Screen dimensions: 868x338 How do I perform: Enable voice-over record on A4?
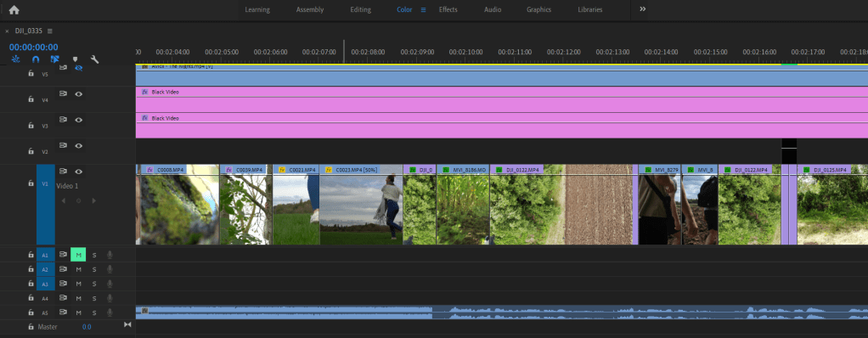110,298
